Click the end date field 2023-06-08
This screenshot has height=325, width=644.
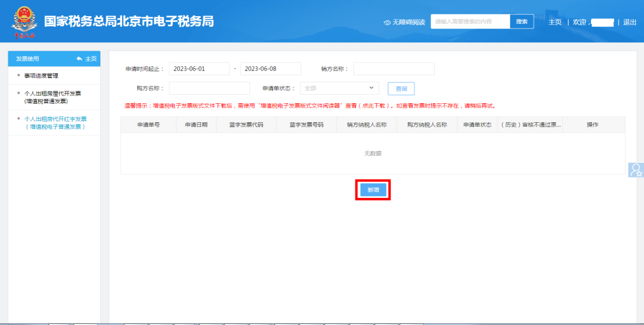(x=270, y=69)
